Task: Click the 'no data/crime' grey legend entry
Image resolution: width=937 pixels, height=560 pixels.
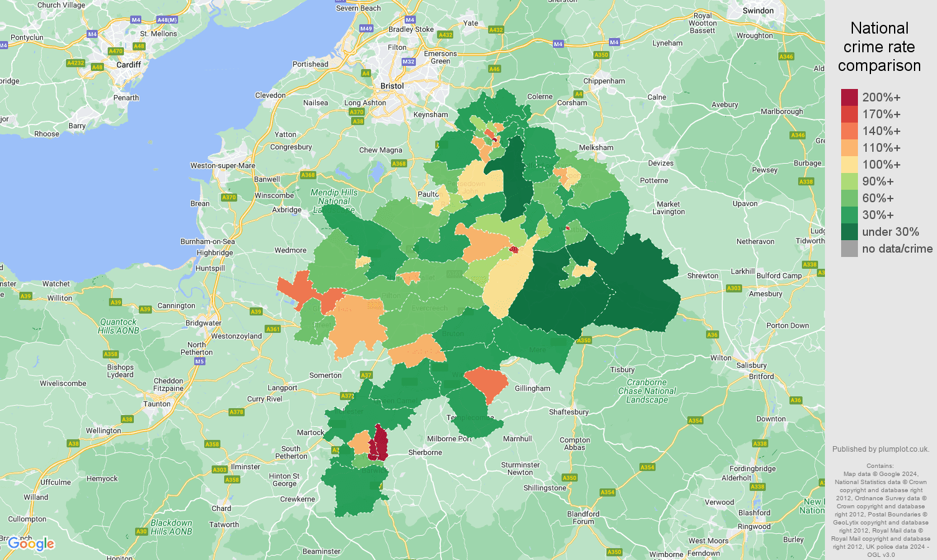Action: point(850,249)
